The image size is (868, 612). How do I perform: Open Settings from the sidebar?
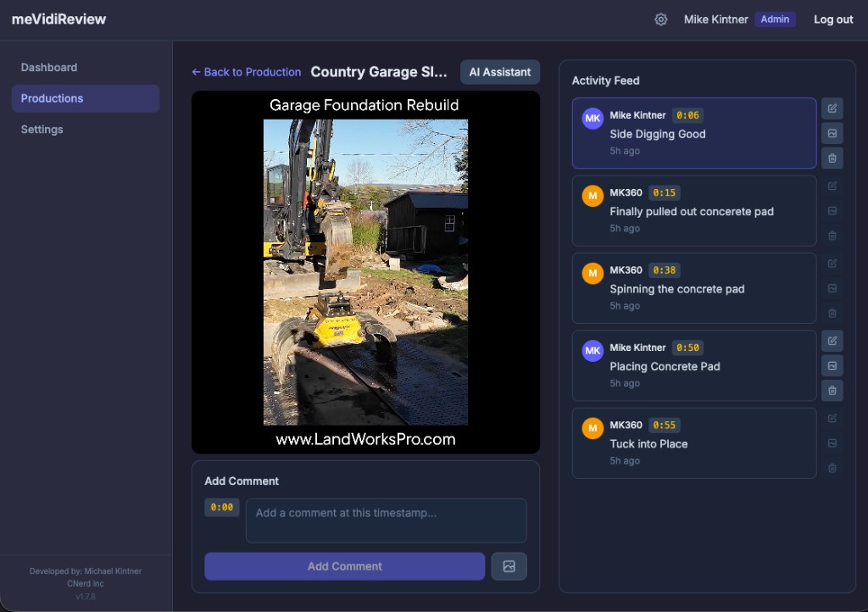(x=42, y=129)
